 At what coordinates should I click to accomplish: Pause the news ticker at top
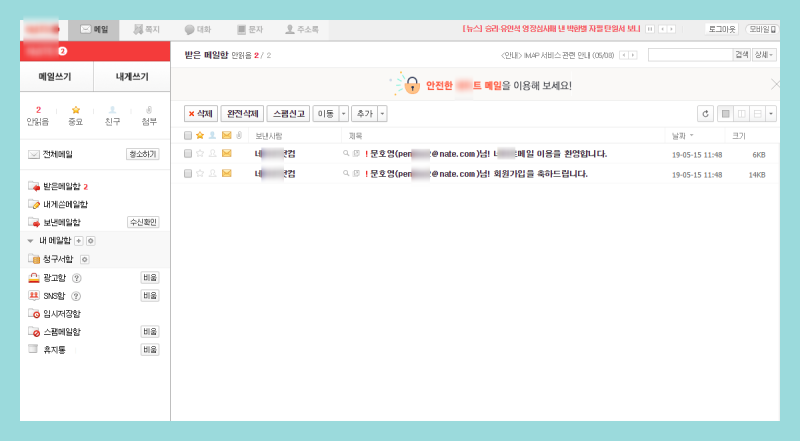[650, 29]
